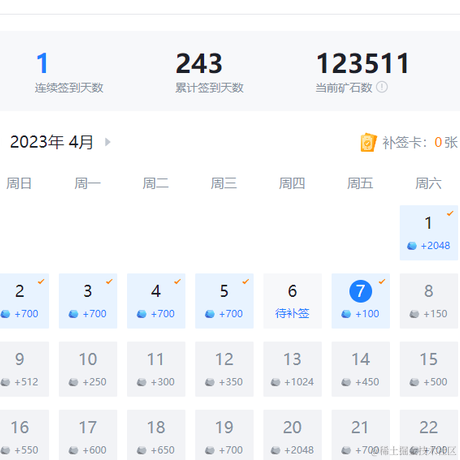This screenshot has width=460, height=460.
Task: Click the 周三 weekday header
Action: pyautogui.click(x=224, y=183)
